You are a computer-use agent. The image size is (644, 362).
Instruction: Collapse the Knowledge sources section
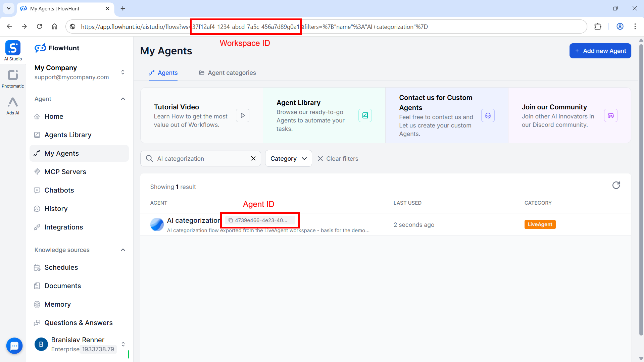tap(123, 250)
